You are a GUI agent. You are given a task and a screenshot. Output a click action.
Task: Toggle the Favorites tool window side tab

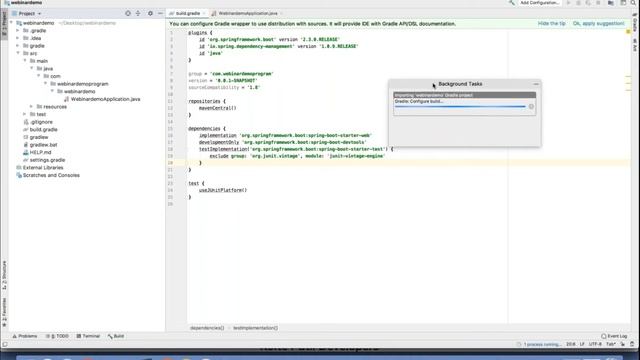coord(4,312)
